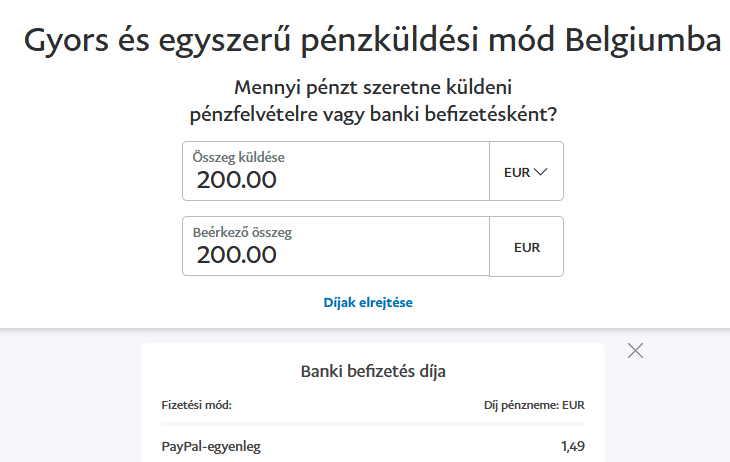
Task: Select the PayPal-egyenleg payment method row
Action: [211, 447]
